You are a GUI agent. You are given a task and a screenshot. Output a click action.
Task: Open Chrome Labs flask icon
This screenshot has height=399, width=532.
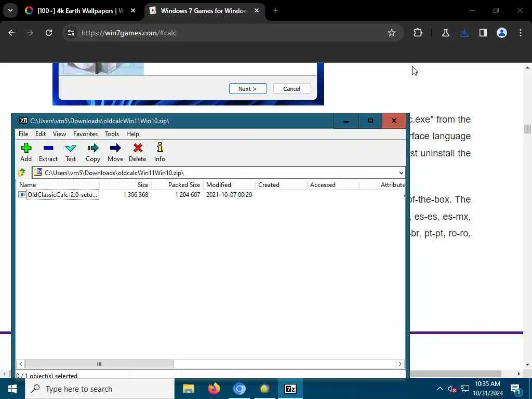pyautogui.click(x=445, y=33)
